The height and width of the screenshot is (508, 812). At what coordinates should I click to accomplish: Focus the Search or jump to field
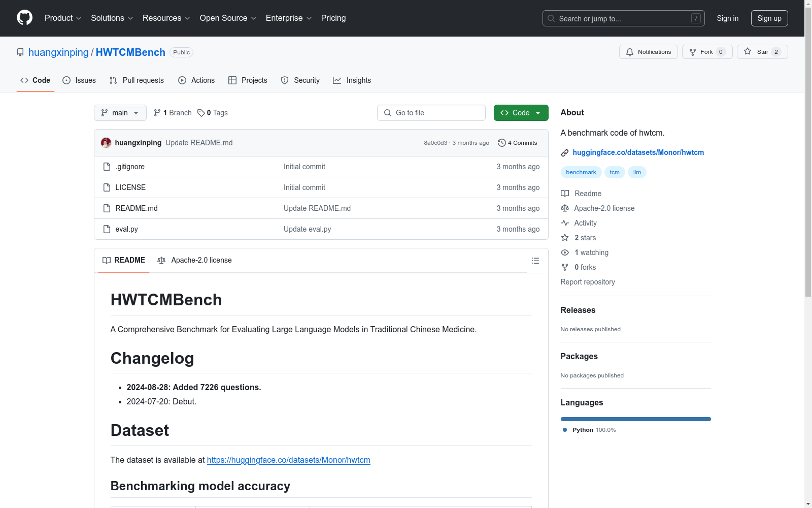tap(624, 18)
